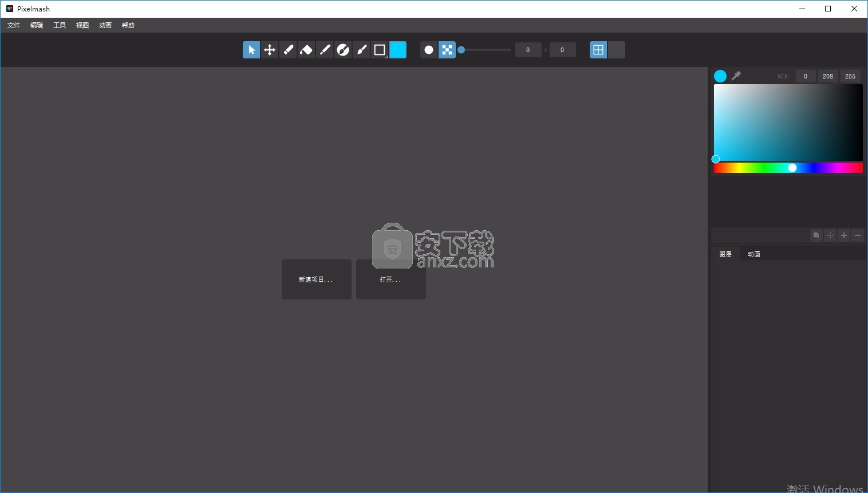Open the 动画 menu in menu bar

105,25
